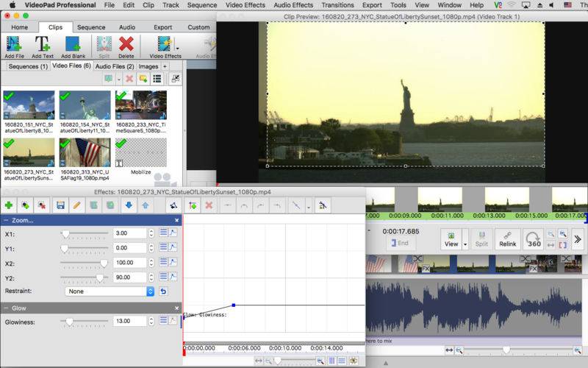Click the green plus add effect icon

coord(9,205)
